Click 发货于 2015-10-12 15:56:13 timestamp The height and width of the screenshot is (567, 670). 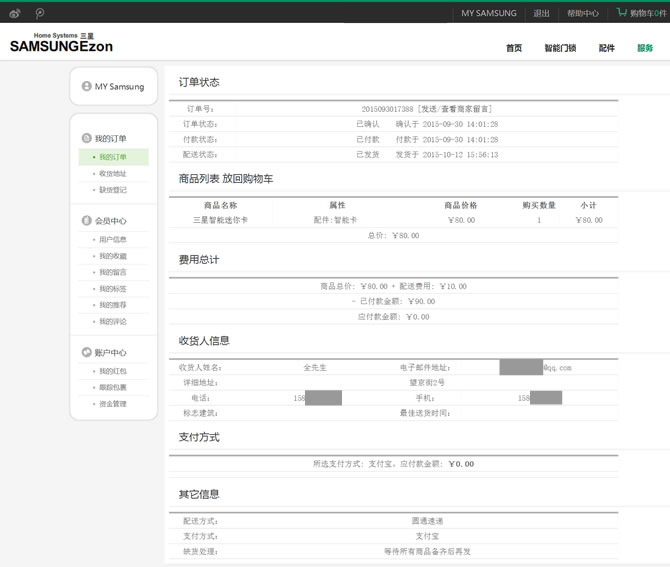point(447,155)
